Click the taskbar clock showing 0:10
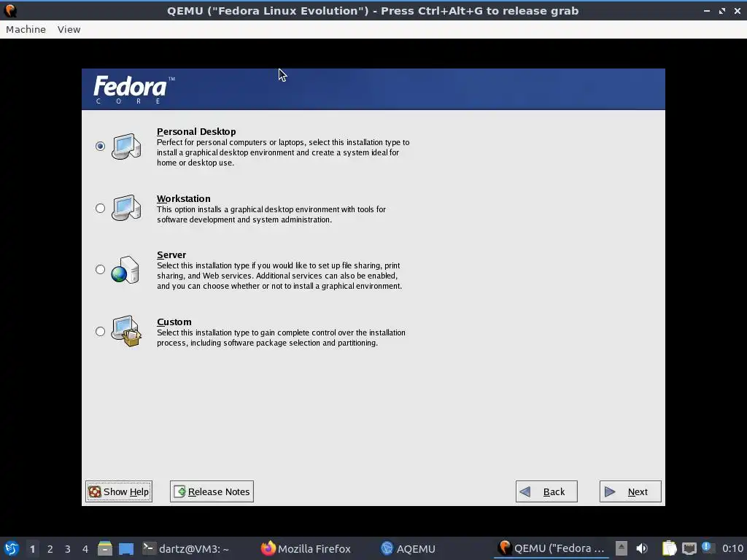Screen dimensions: 747x560 tap(732, 548)
